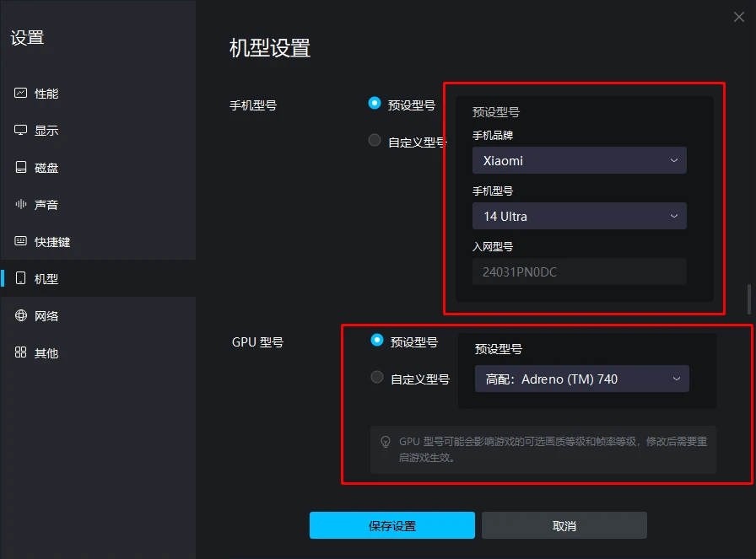
Task: Click the 入网型号 field 24031PN0DC
Action: 579,271
